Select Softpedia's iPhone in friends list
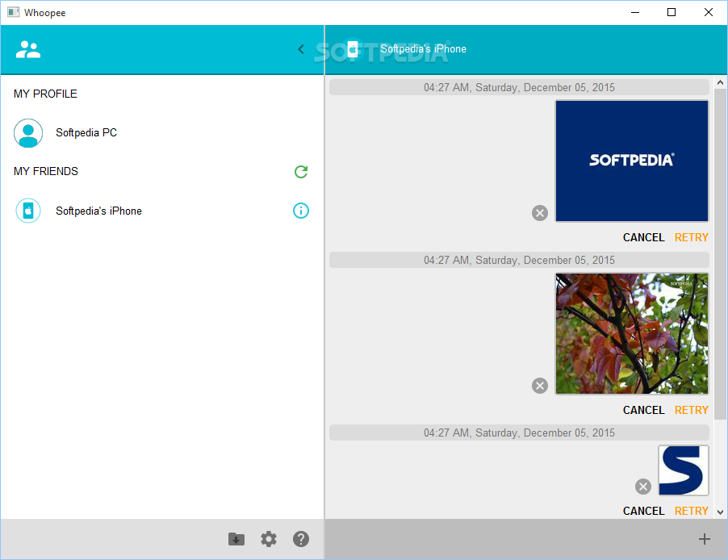The image size is (728, 560). point(162,211)
